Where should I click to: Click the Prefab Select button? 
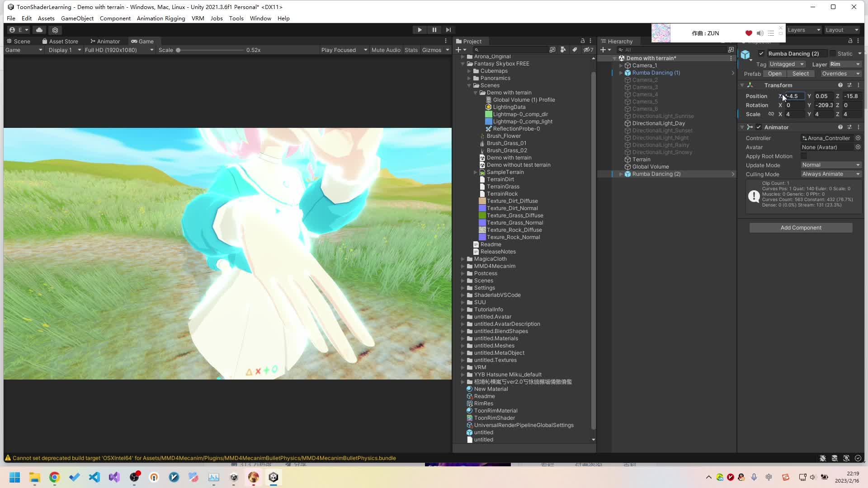[801, 73]
